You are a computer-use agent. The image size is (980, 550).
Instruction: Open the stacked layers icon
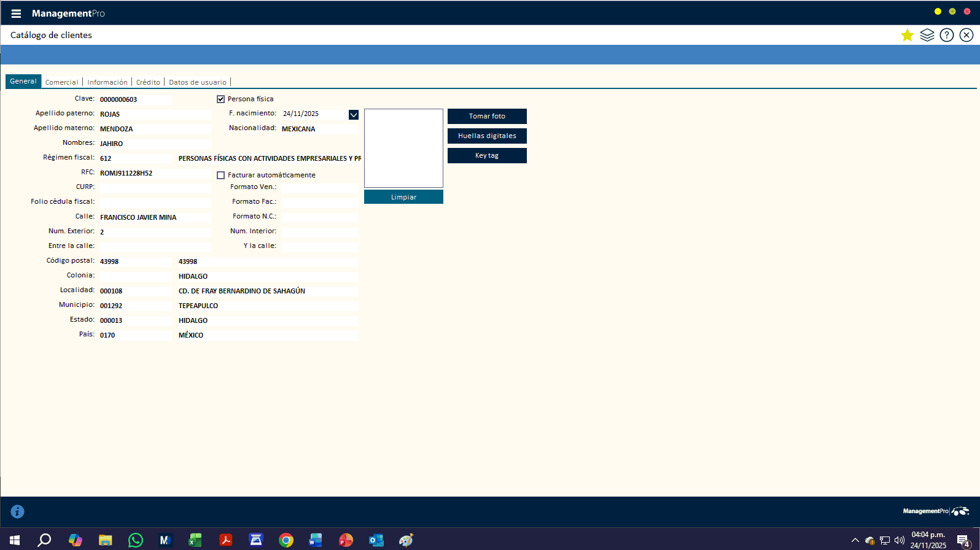pyautogui.click(x=927, y=35)
